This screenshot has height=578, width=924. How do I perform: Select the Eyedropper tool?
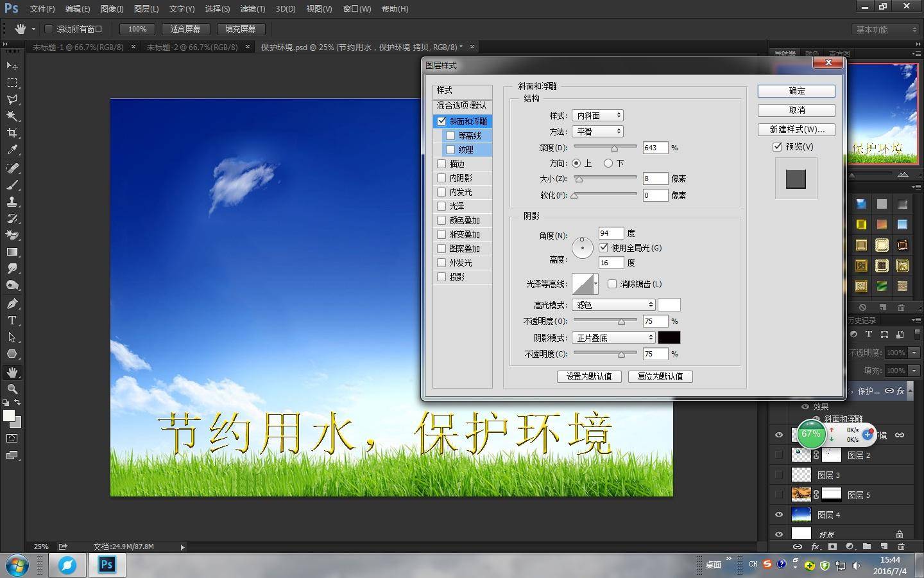pos(12,150)
